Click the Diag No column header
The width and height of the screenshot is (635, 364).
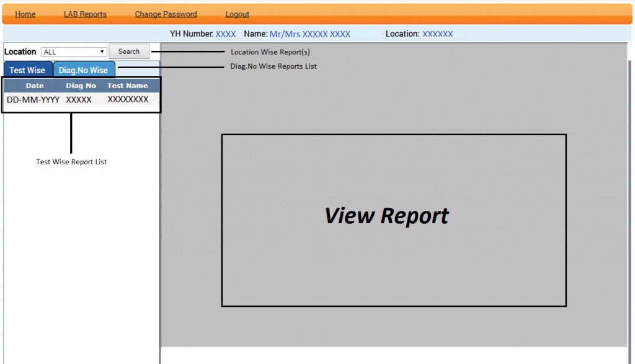click(x=81, y=86)
